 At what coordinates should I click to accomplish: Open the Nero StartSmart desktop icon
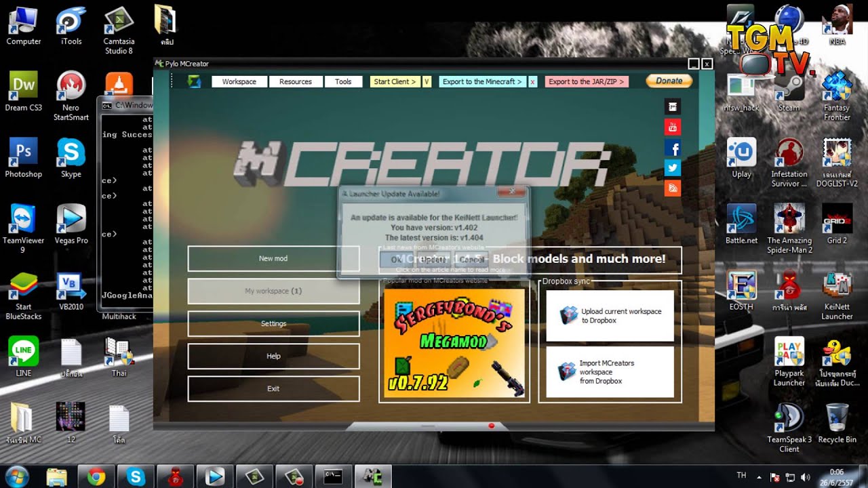tap(71, 96)
